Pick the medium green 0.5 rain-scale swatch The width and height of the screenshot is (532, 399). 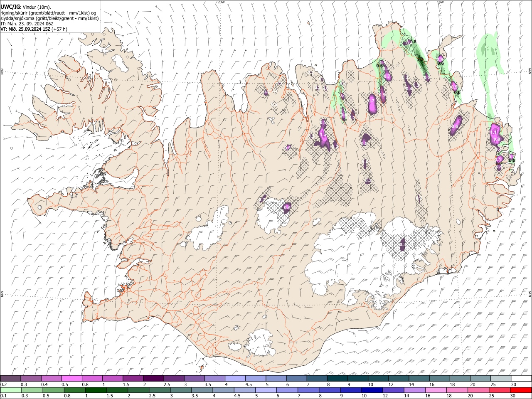[54, 390]
